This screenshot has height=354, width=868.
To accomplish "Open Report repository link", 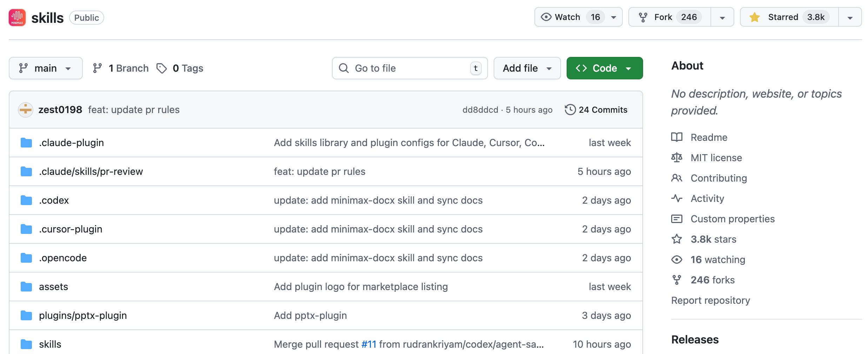I will [710, 300].
